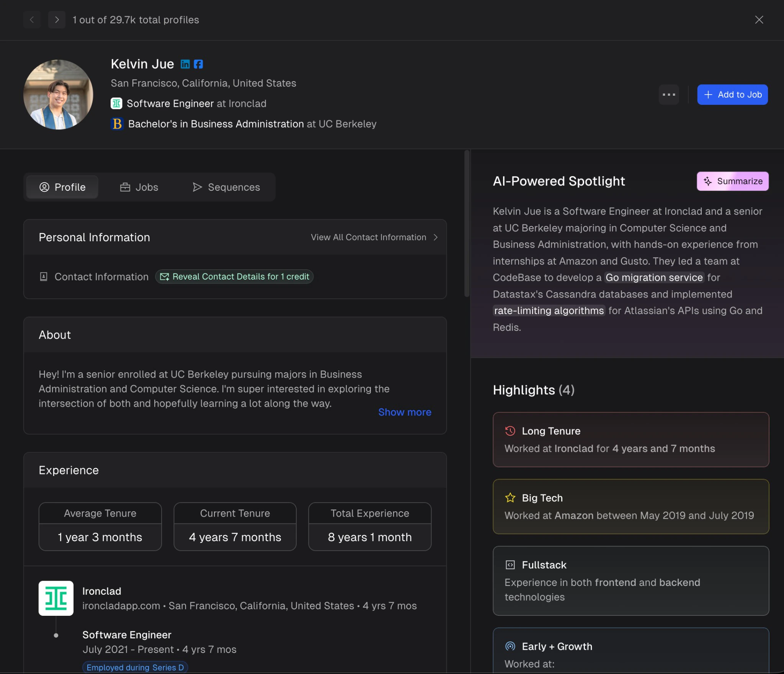
Task: Reveal Contact Details for 1 credit
Action: (234, 276)
